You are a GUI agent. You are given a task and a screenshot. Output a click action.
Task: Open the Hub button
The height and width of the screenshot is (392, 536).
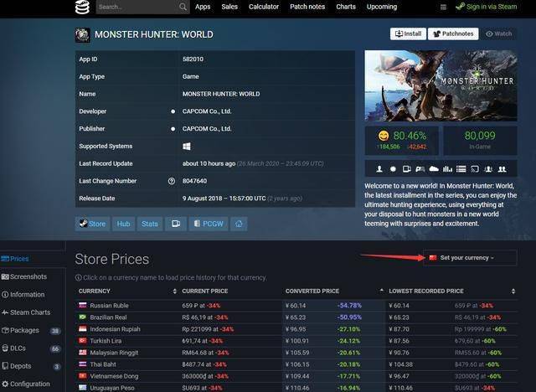click(x=123, y=224)
